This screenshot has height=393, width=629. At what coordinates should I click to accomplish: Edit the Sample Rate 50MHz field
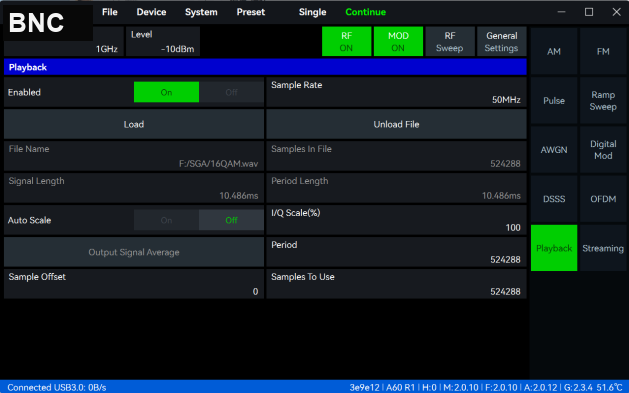[x=396, y=92]
